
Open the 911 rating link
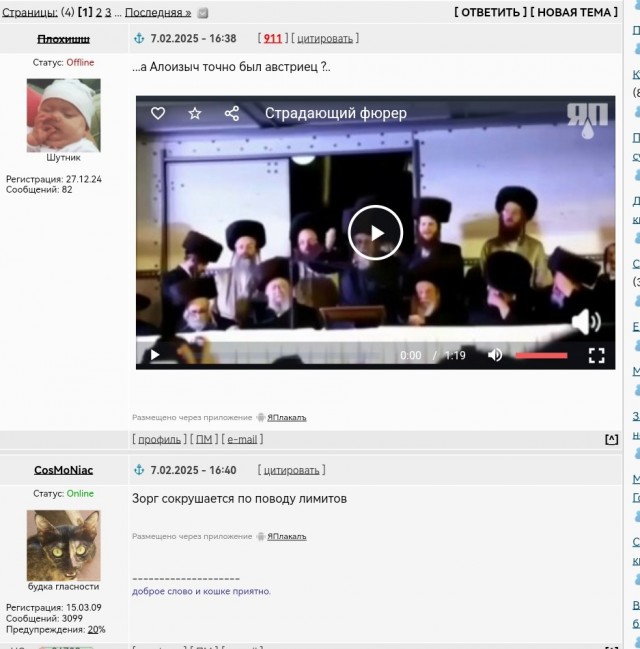272,38
